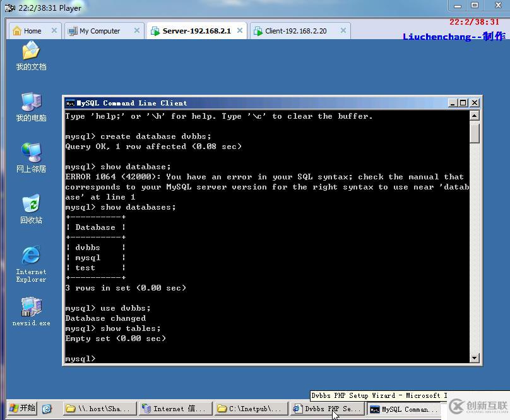Switch to the Home tab

pyautogui.click(x=35, y=31)
